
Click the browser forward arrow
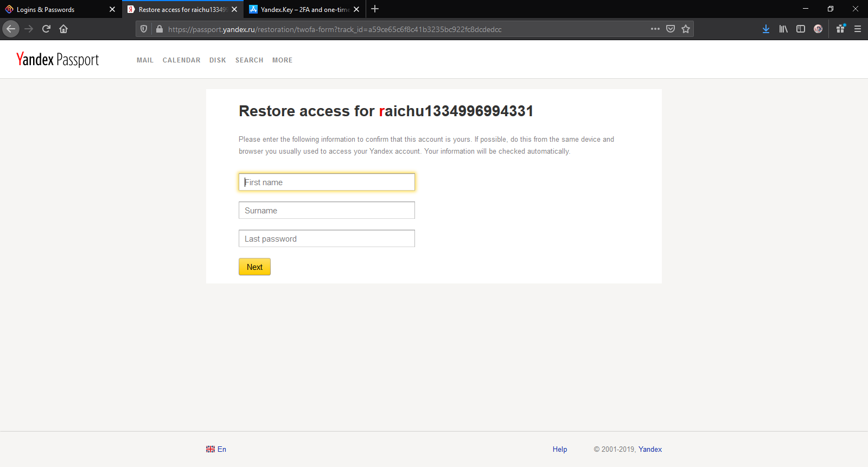tap(29, 29)
